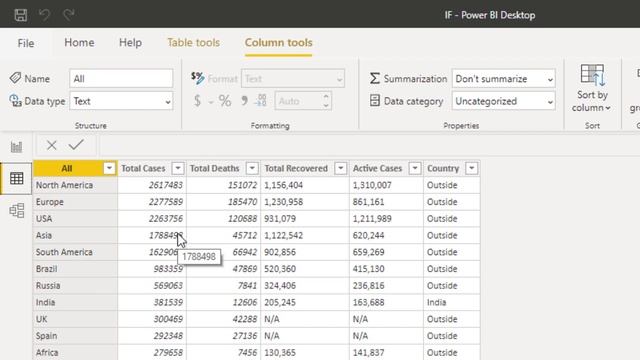Click the Data type icon
This screenshot has height=360, width=640.
click(x=16, y=101)
